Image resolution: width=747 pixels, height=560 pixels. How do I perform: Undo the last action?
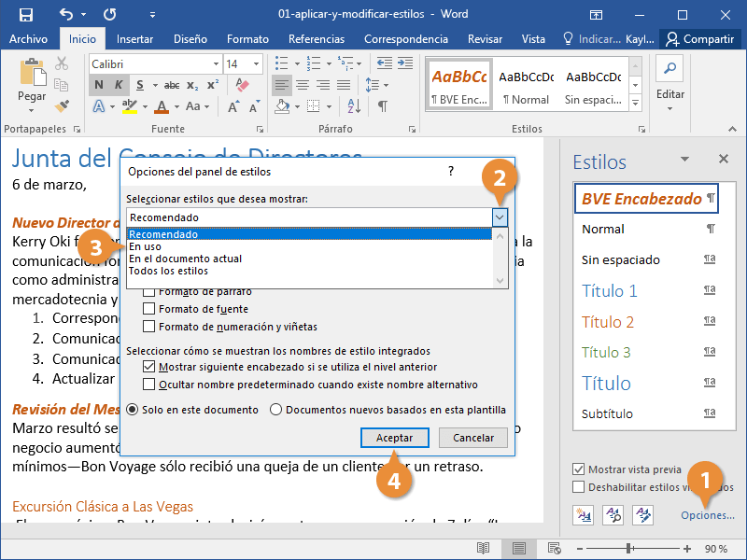65,14
